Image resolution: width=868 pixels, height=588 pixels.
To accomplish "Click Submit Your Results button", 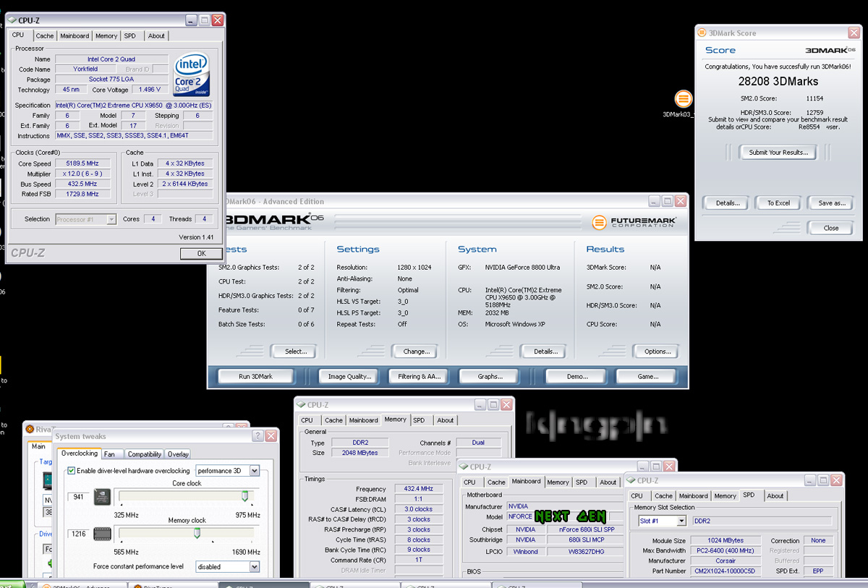I will click(778, 153).
